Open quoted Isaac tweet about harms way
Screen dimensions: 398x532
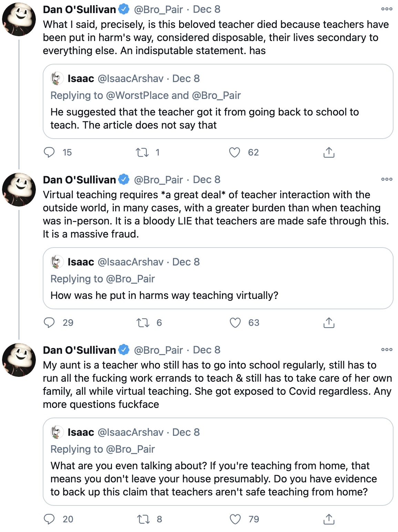(218, 278)
